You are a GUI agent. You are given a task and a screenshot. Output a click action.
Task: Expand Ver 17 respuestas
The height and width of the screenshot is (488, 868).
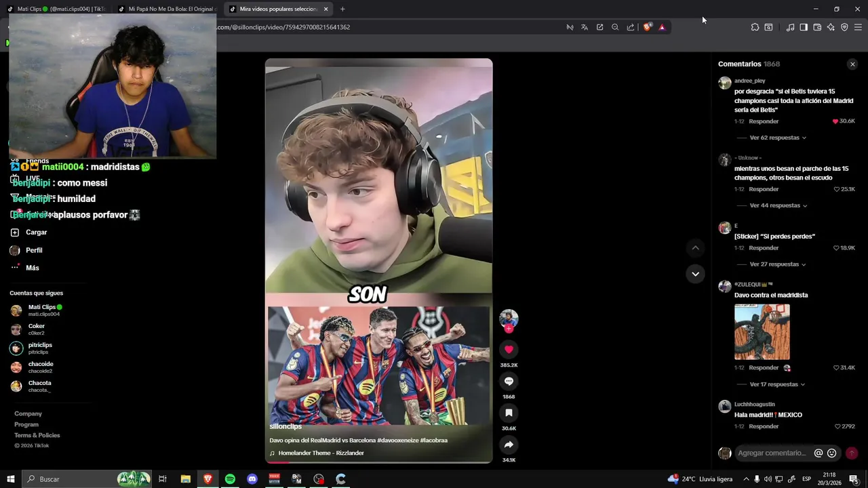pyautogui.click(x=778, y=384)
